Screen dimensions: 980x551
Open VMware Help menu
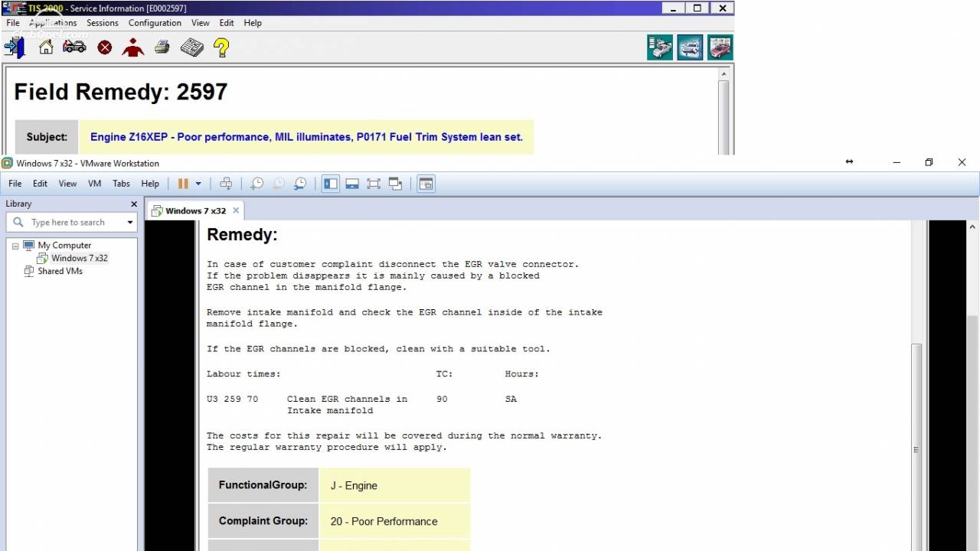[150, 184]
